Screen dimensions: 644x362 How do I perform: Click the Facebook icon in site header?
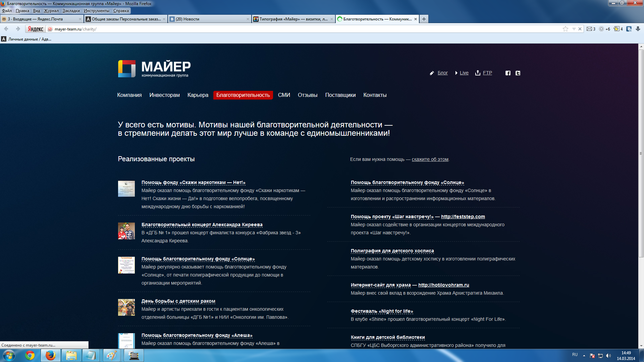click(508, 73)
